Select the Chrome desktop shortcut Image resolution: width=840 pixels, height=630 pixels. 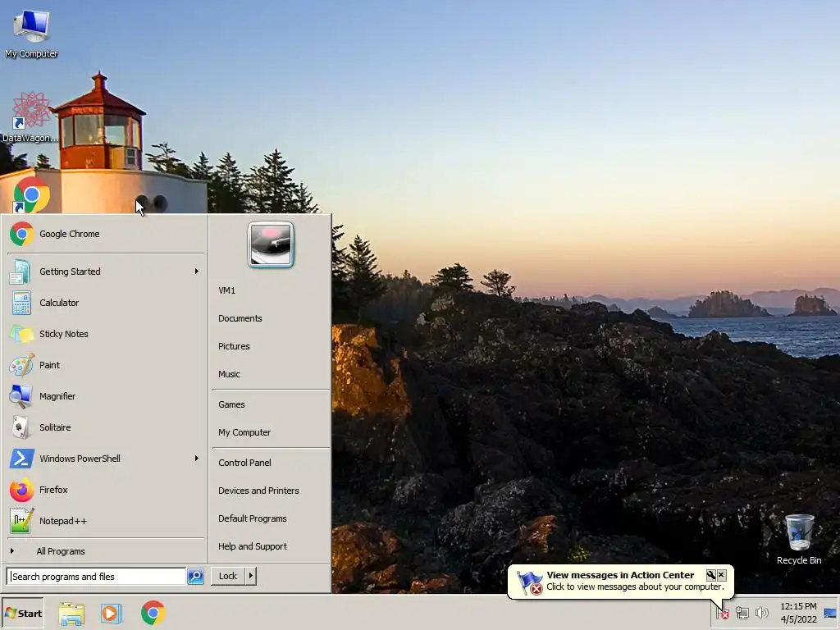[31, 195]
